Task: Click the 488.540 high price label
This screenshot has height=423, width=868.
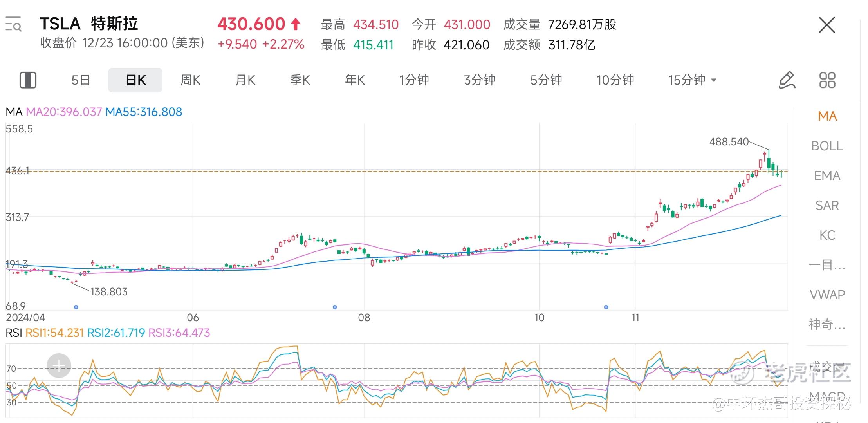Action: [x=729, y=141]
